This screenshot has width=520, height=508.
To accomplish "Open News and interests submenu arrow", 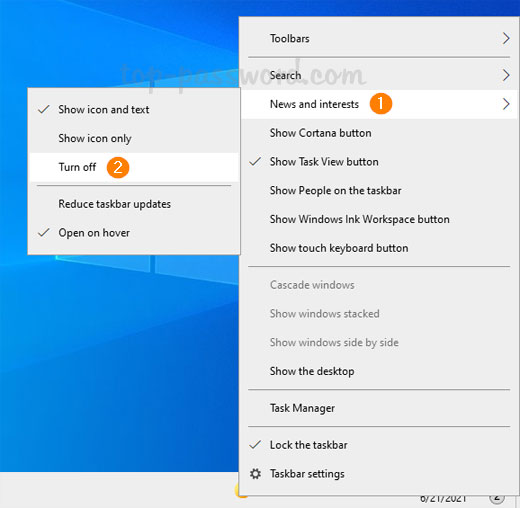I will tap(506, 104).
